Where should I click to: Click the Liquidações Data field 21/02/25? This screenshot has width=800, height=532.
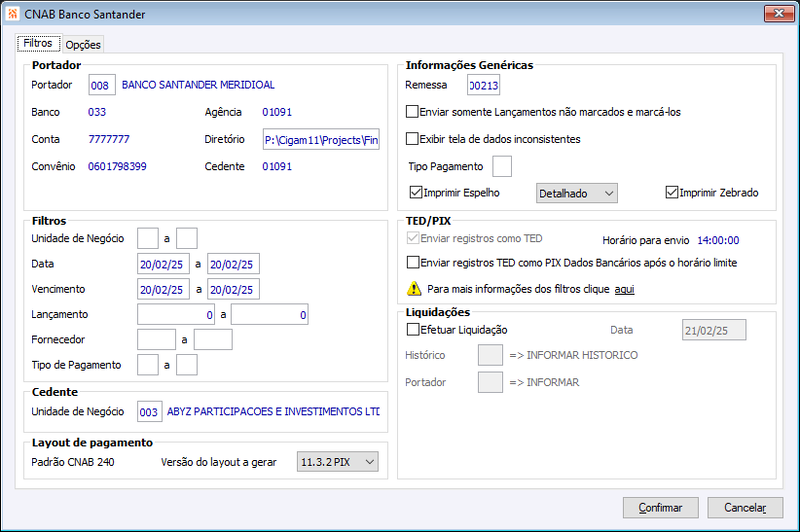[x=714, y=330]
